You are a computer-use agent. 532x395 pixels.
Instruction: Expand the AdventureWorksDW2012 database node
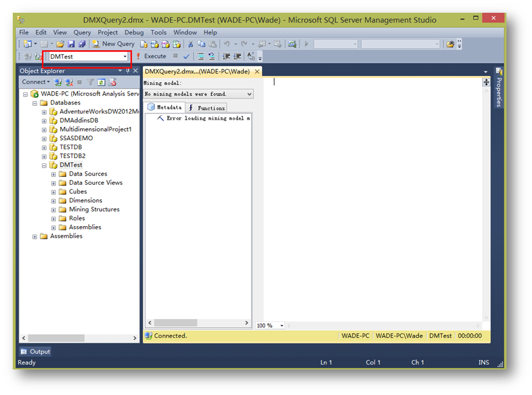click(x=44, y=112)
